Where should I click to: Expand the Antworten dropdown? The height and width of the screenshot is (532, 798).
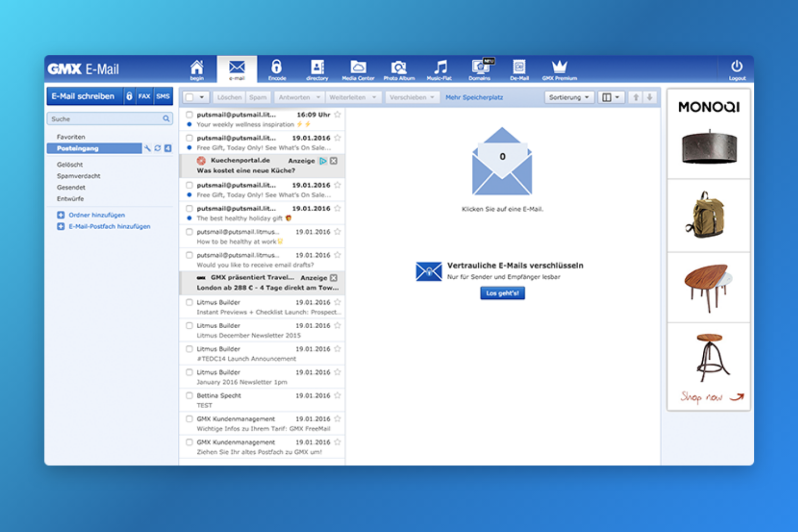pyautogui.click(x=318, y=97)
